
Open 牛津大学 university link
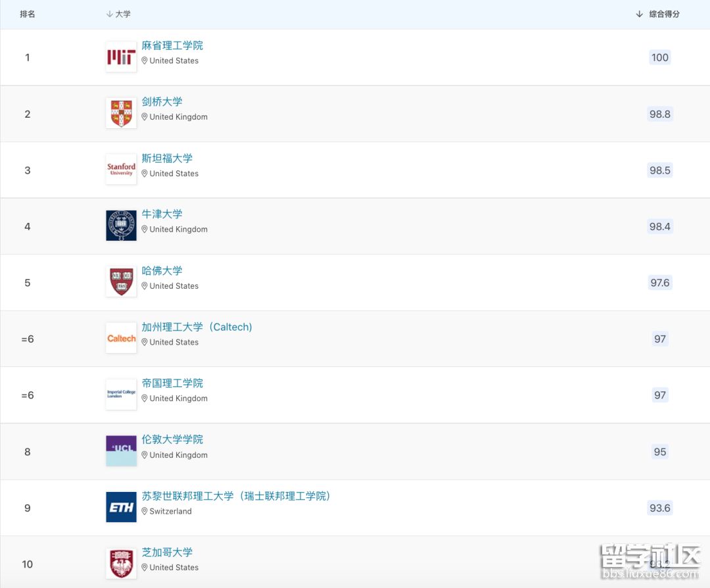(x=162, y=214)
